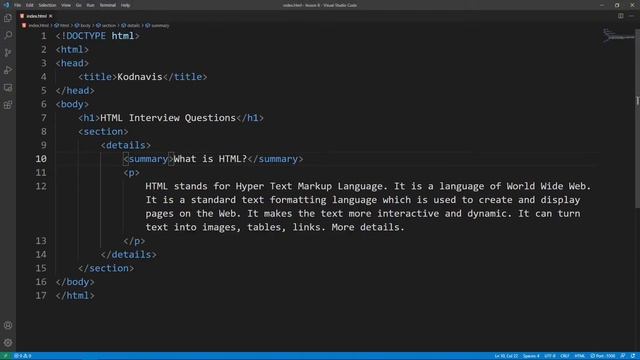Viewport: 640px width, 360px height.
Task: Open the Search view in activity bar
Action: pos(8,36)
